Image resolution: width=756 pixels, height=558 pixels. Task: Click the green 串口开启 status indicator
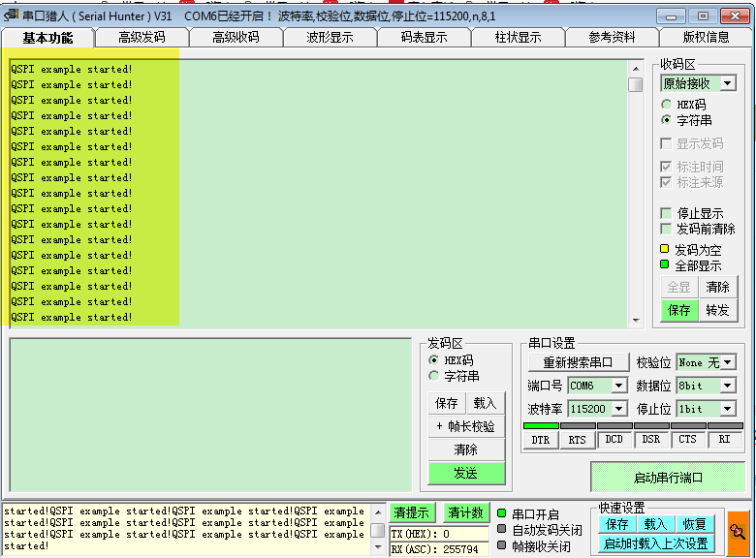[501, 513]
